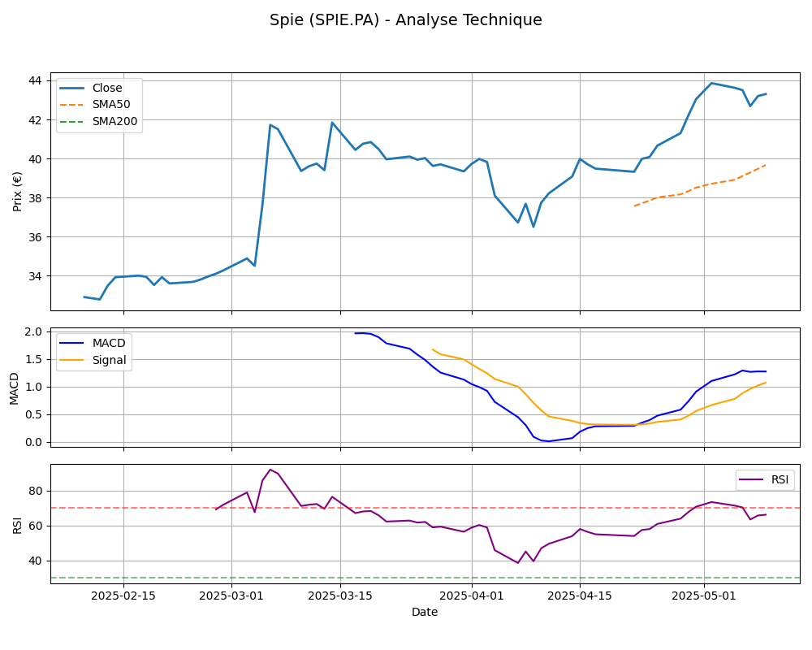
Task: Click the MACD tick label '1.0'
Action: tap(34, 388)
